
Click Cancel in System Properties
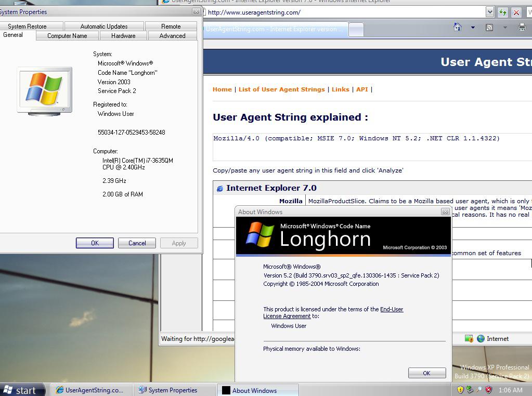[137, 243]
